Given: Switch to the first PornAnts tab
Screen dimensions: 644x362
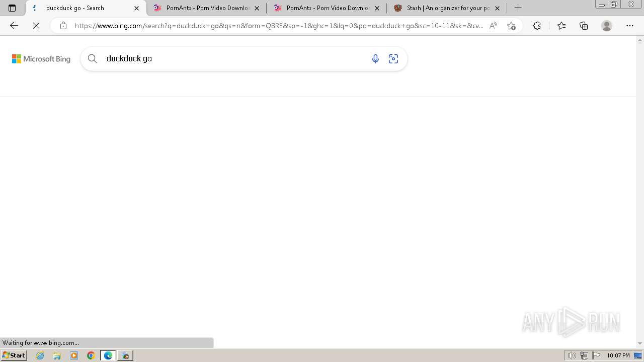Looking at the screenshot, I should coord(206,8).
